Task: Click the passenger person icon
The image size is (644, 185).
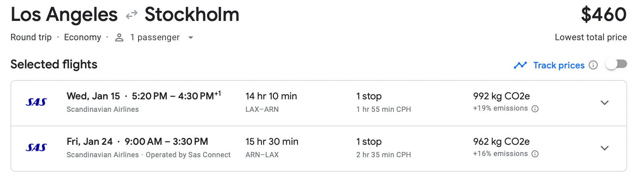Action: tap(119, 37)
